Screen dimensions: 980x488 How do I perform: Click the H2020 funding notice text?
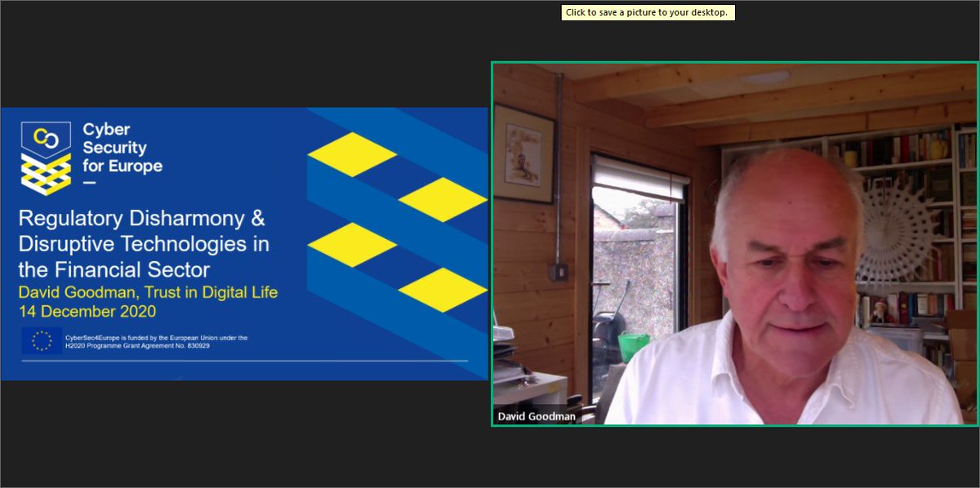[156, 341]
